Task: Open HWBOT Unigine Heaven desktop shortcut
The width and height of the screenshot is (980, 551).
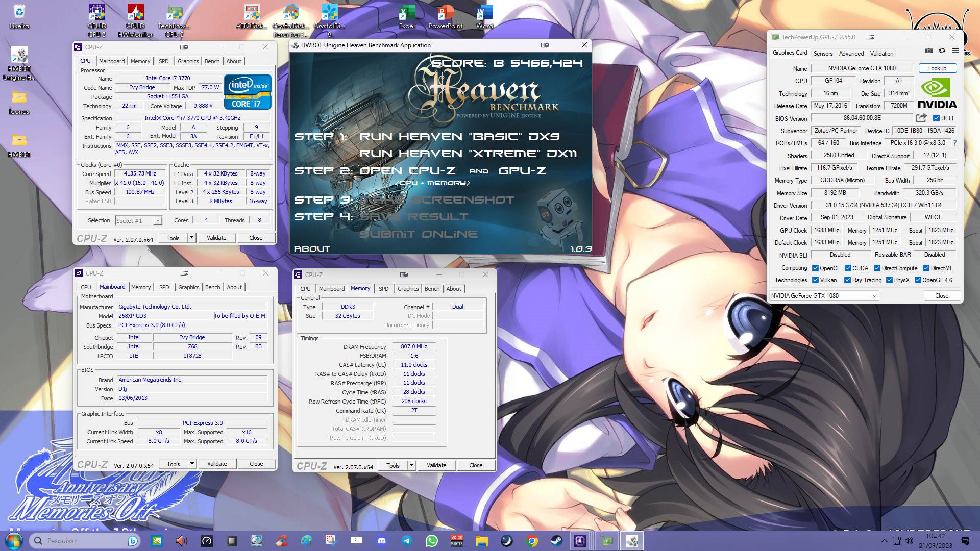Action: pyautogui.click(x=19, y=64)
